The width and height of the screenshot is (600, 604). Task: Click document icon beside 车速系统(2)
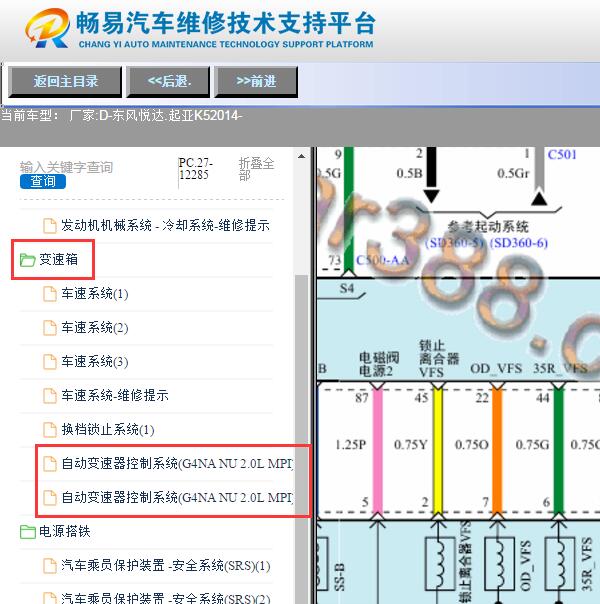[x=50, y=328]
